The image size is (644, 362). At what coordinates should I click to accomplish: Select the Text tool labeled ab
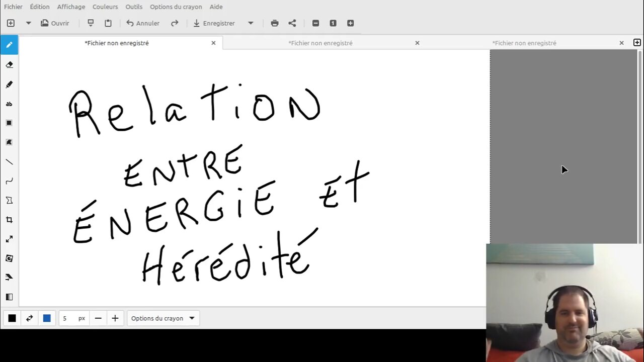[x=9, y=104]
